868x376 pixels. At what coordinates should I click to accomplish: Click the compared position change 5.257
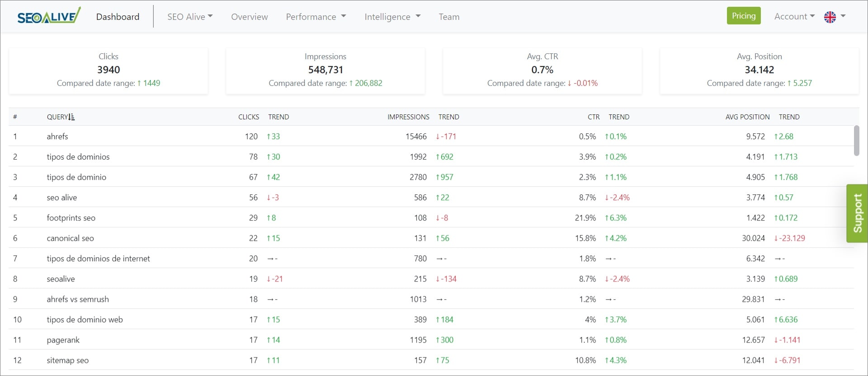[x=799, y=83]
